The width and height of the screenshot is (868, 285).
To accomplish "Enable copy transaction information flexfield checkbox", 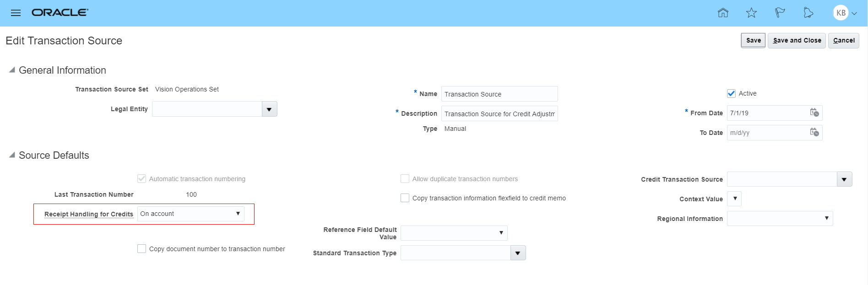I will pyautogui.click(x=405, y=198).
